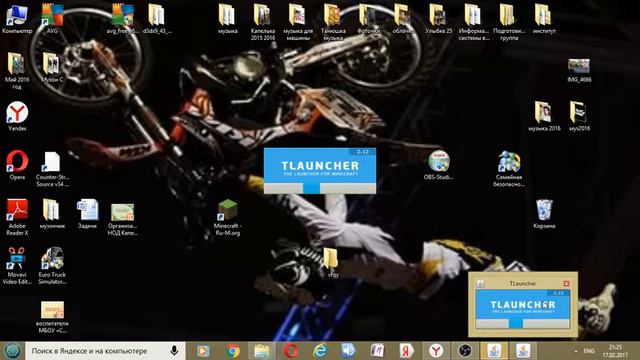
Task: Open the Улыбка 25 folder
Action: [x=438, y=19]
